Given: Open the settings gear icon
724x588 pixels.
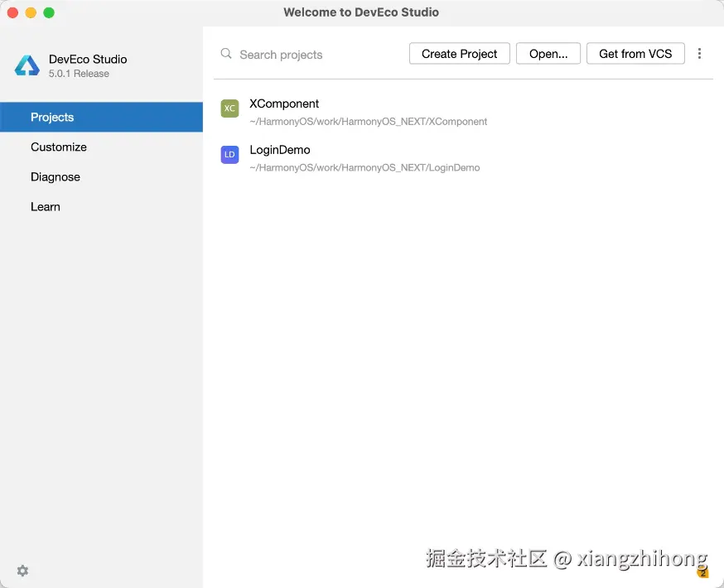Looking at the screenshot, I should click(22, 571).
